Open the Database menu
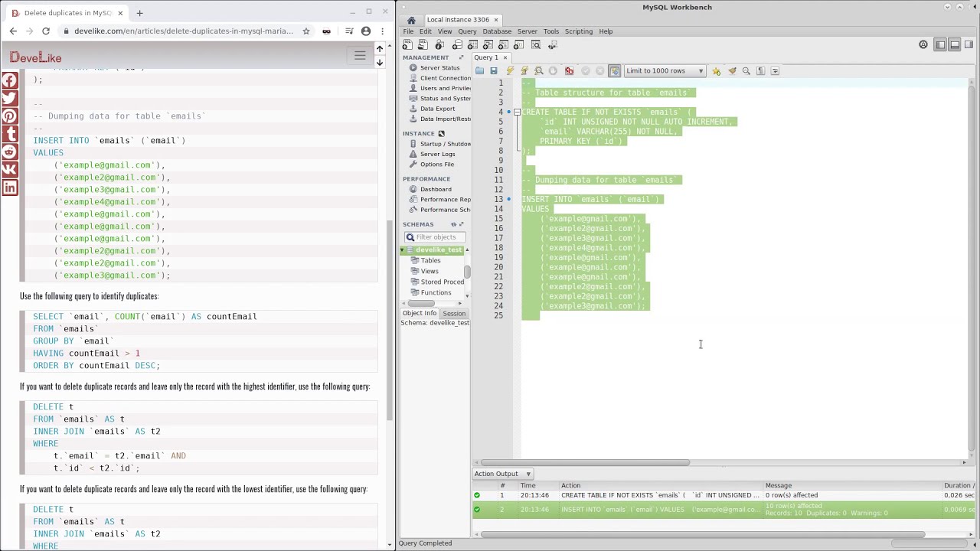This screenshot has height=551, width=980. (497, 31)
